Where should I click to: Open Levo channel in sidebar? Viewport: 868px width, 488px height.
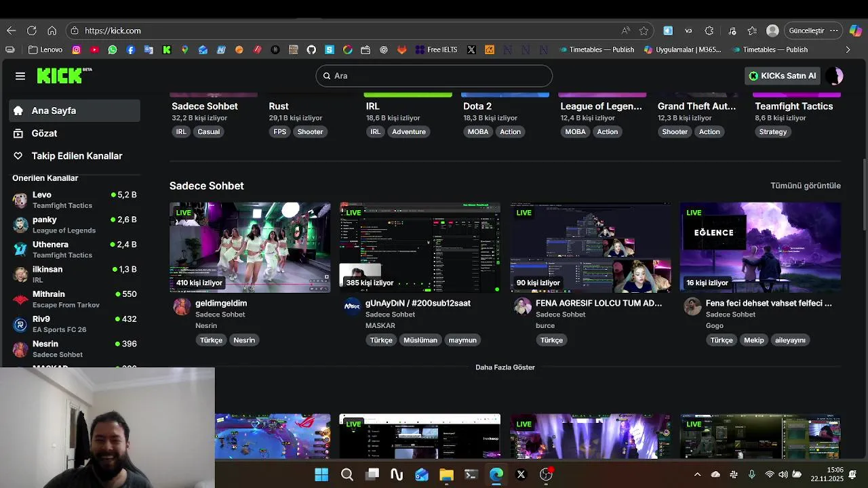75,200
